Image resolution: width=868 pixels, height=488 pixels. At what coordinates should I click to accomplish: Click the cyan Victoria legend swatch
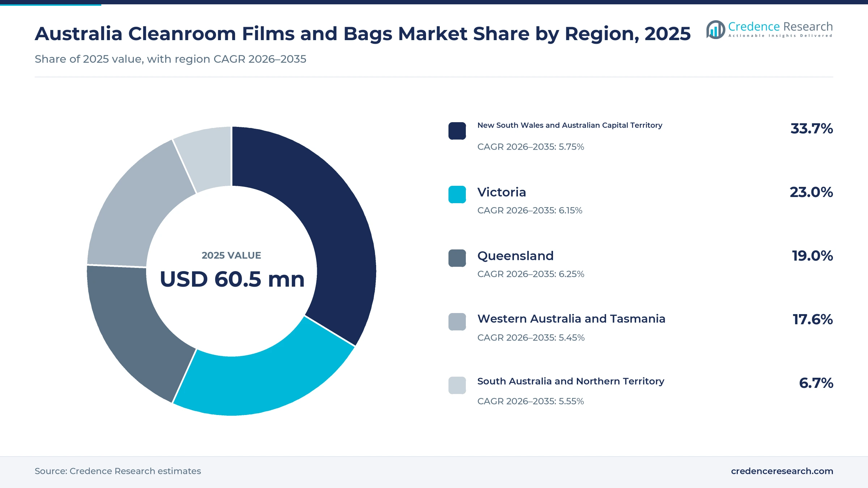[x=457, y=194]
